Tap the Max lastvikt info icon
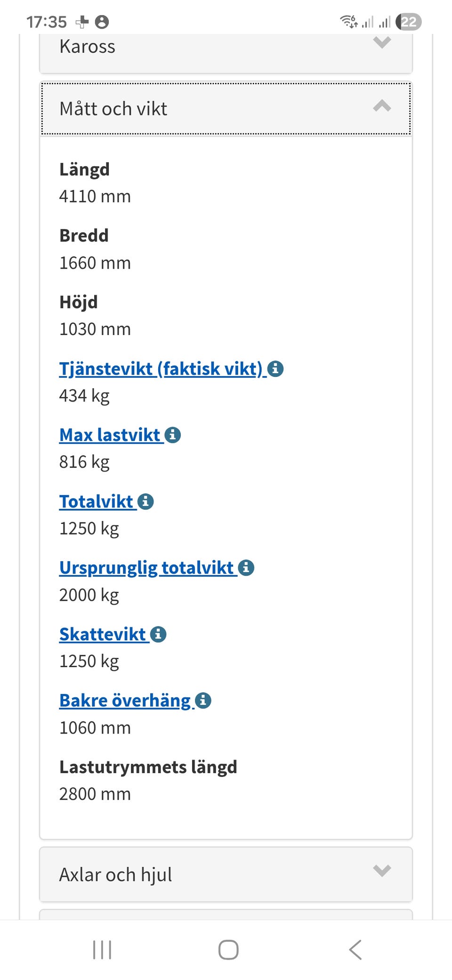 point(173,435)
